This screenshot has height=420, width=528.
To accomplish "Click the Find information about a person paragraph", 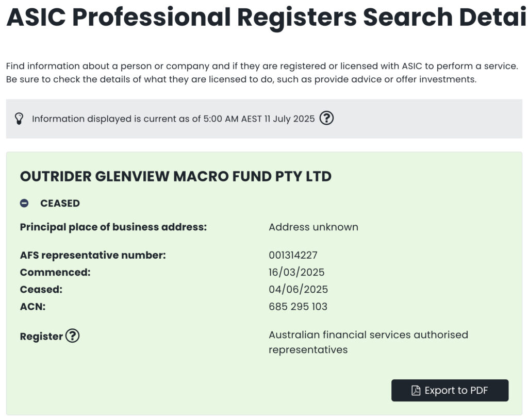I will 262,73.
